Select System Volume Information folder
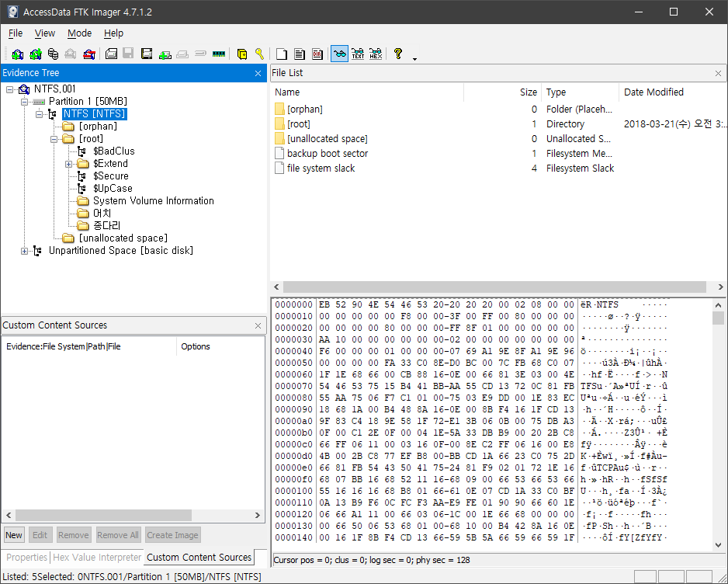 (153, 200)
